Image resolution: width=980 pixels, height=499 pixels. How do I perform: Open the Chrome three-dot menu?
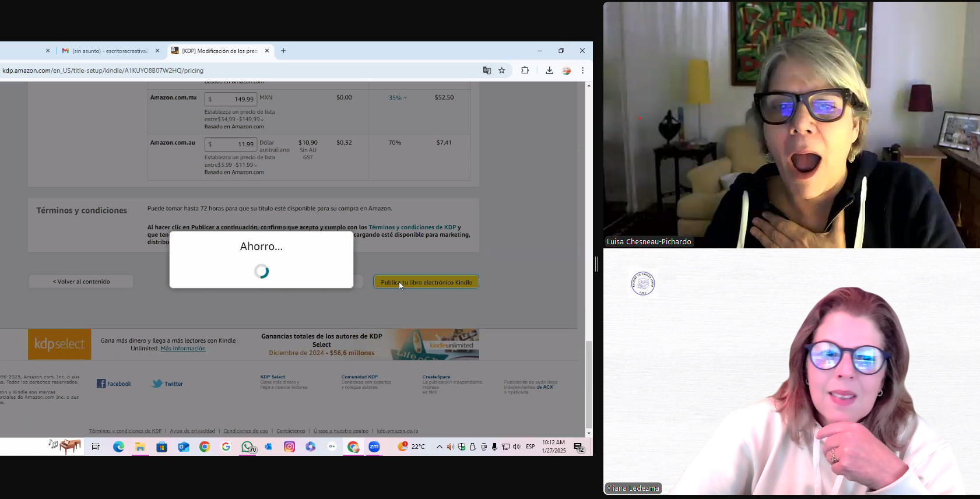(582, 71)
